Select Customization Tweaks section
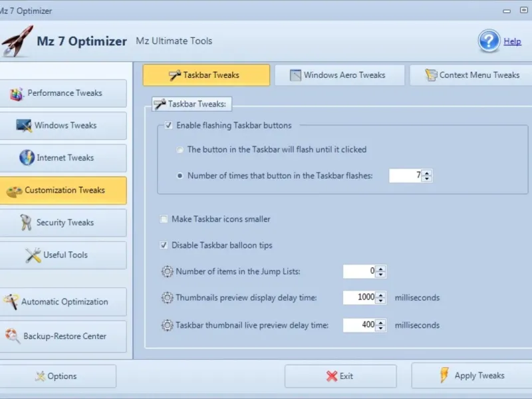Image resolution: width=532 pixels, height=399 pixels. click(x=63, y=190)
